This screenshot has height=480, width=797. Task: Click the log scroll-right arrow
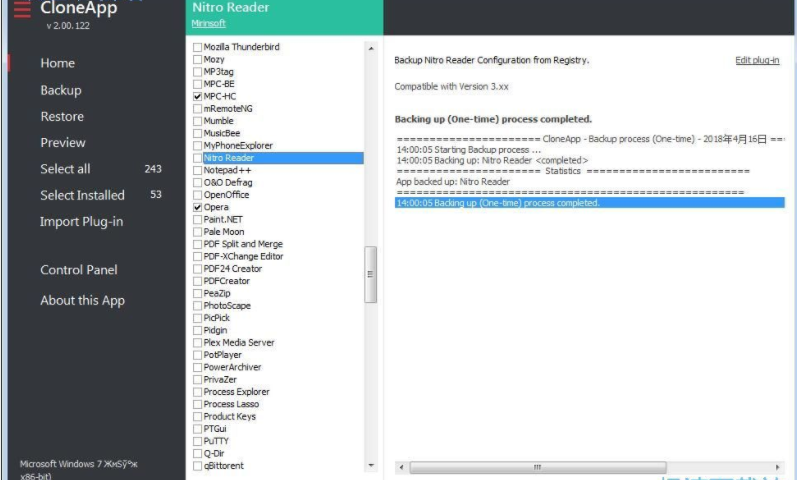pos(778,467)
